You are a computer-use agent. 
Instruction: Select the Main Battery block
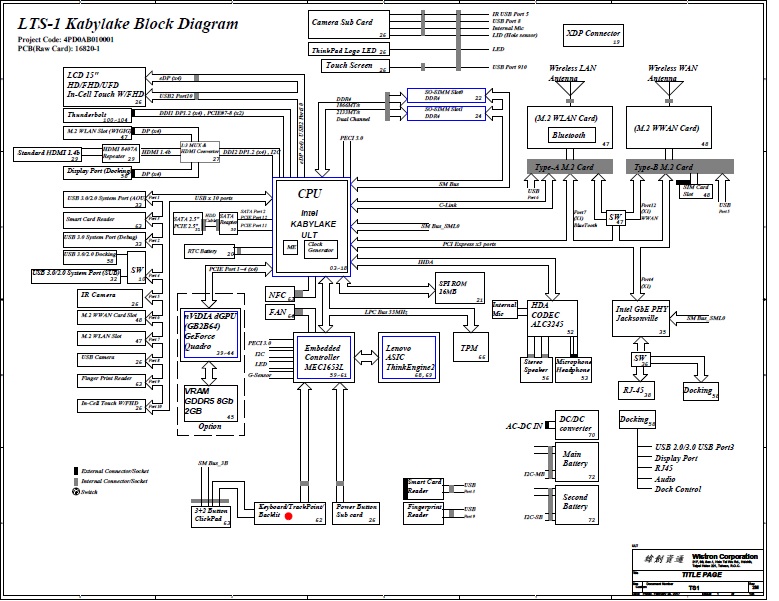pyautogui.click(x=577, y=463)
